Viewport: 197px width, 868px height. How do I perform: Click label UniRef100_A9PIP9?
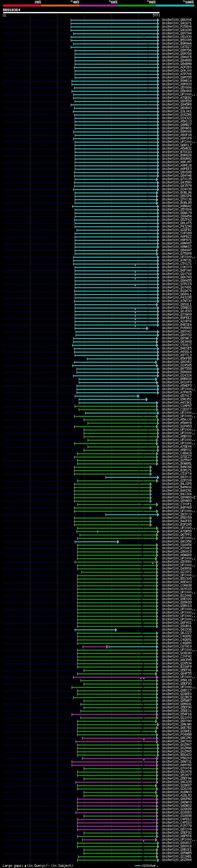176,139
